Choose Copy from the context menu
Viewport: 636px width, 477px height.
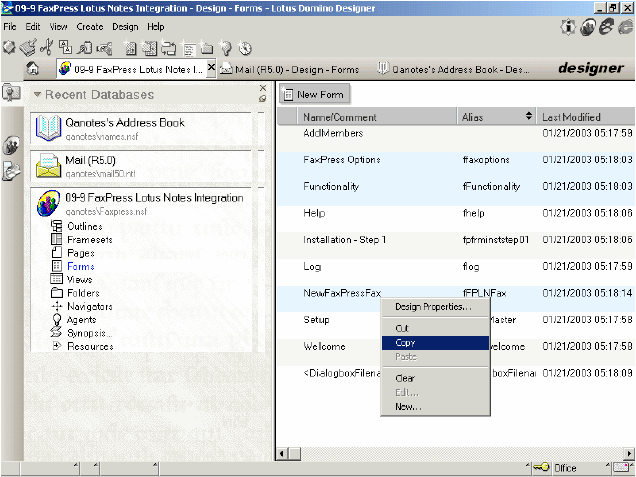coord(405,342)
